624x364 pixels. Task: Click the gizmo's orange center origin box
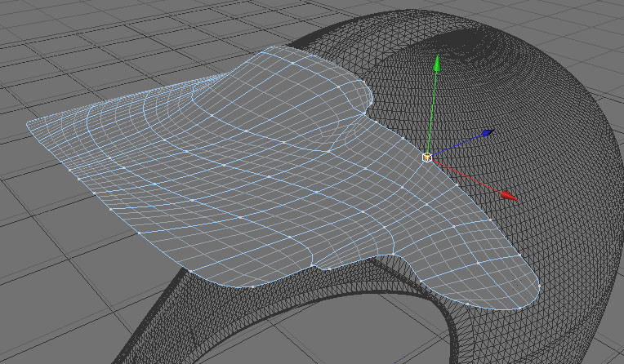point(427,158)
